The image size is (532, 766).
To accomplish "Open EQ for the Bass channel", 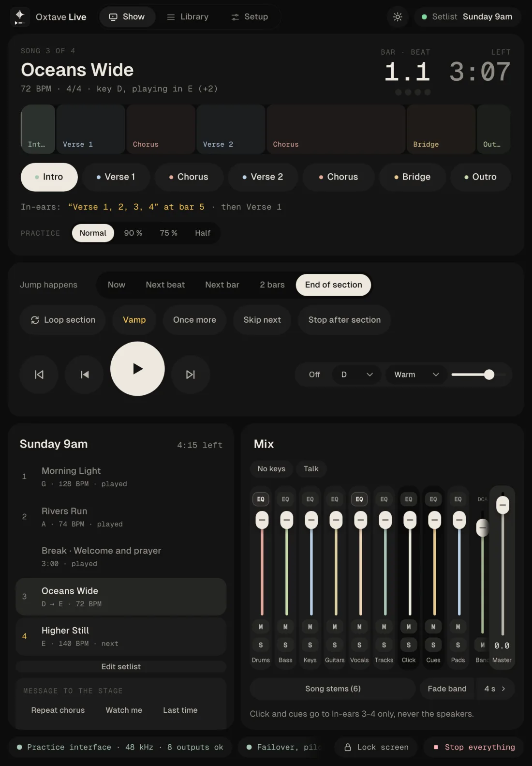I will [285, 499].
